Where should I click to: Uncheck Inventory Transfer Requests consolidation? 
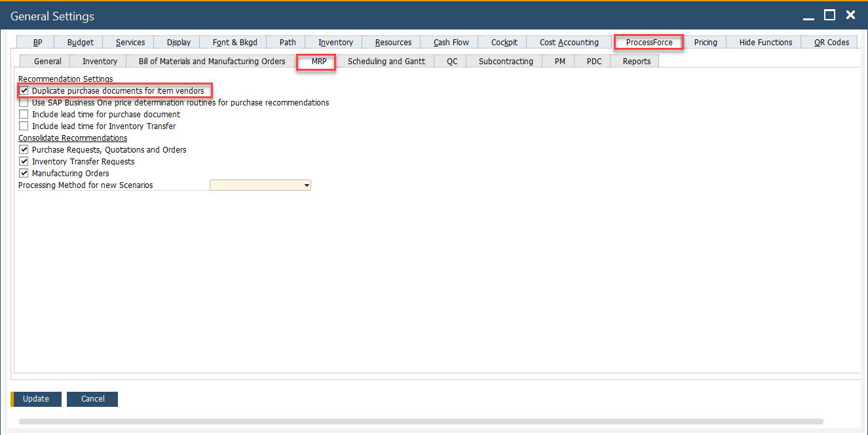(x=24, y=162)
